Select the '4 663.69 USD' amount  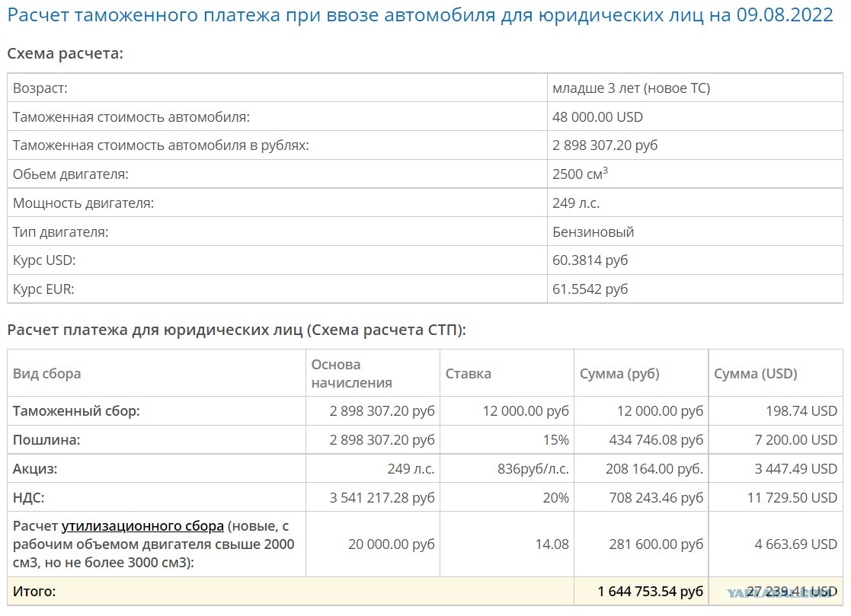coord(795,544)
